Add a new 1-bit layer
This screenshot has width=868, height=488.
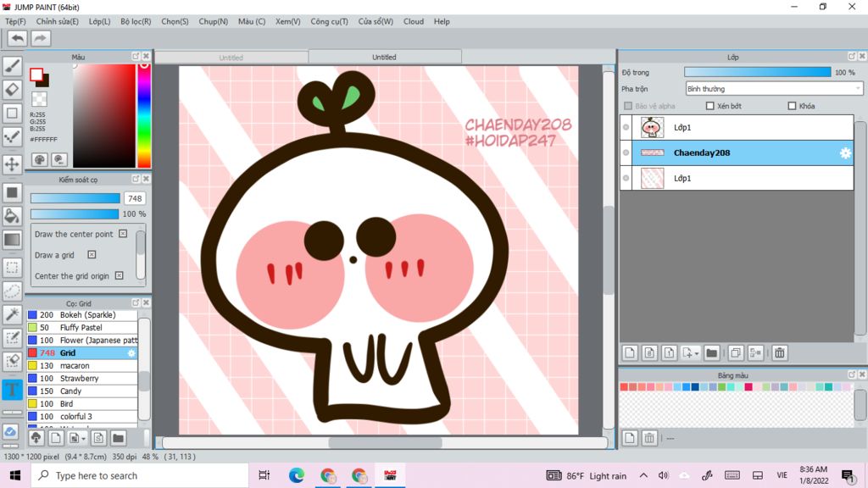pyautogui.click(x=669, y=352)
